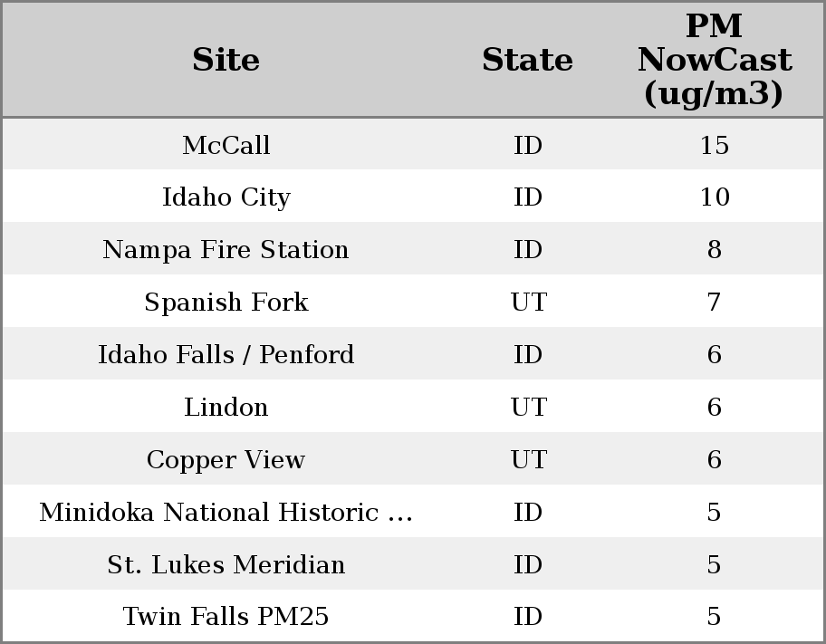Click McCall's PM value of 15
The width and height of the screenshot is (826, 644).
click(714, 145)
